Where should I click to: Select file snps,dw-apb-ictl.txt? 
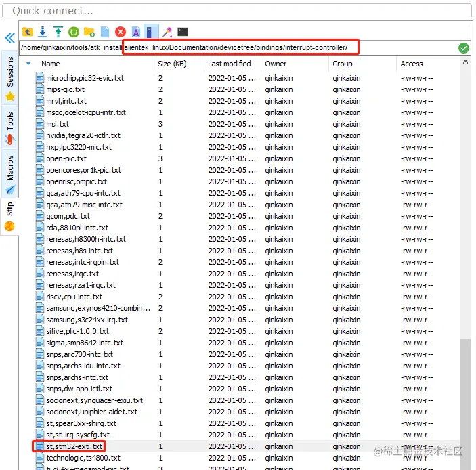pos(79,389)
